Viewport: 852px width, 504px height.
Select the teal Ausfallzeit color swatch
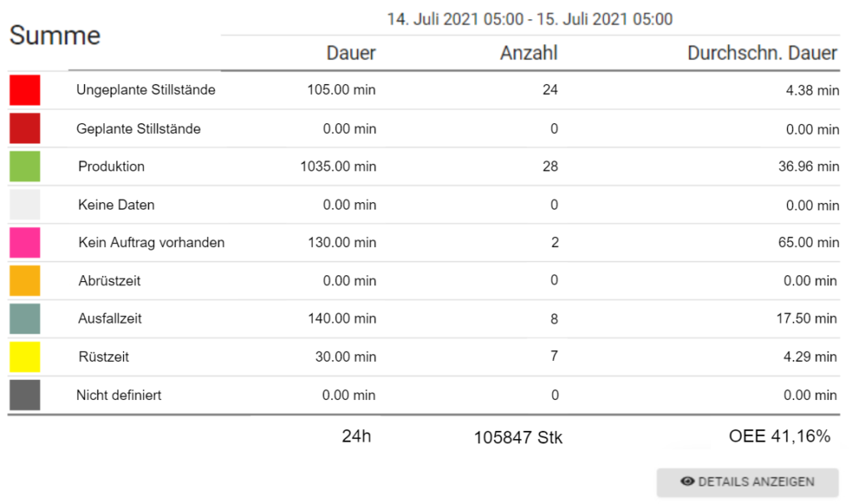[x=25, y=319]
